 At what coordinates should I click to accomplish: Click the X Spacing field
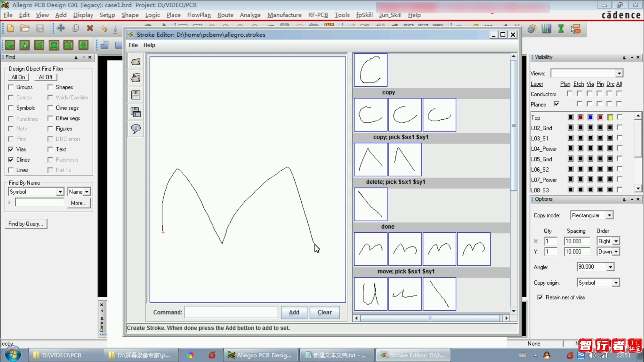tap(577, 241)
